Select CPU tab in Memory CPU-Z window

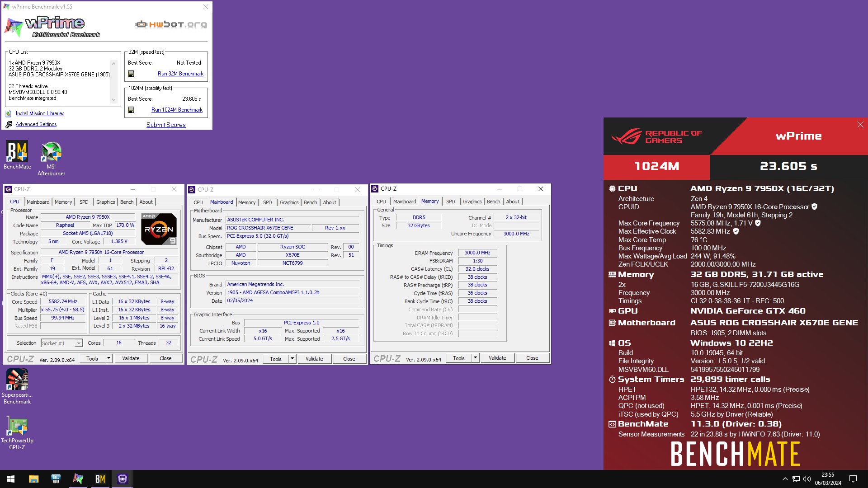(381, 202)
